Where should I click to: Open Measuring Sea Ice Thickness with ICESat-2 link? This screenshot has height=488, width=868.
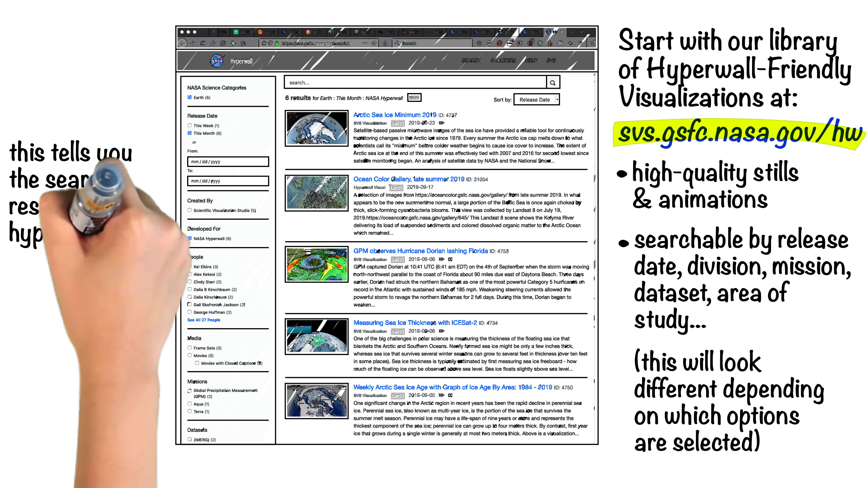415,323
